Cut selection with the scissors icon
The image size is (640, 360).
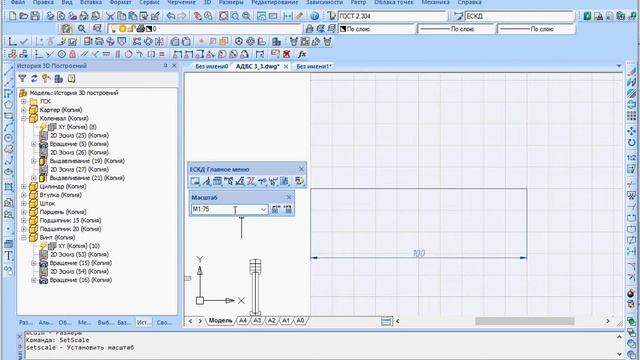[110, 16]
